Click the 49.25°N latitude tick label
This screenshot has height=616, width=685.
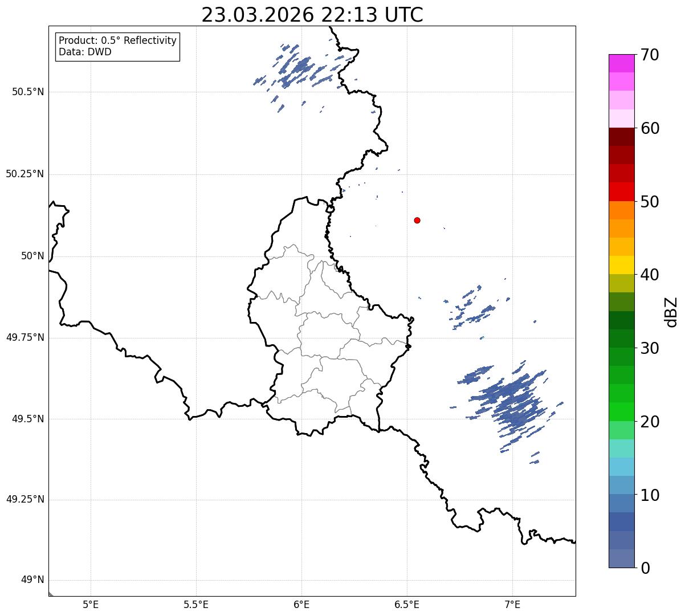pyautogui.click(x=25, y=500)
